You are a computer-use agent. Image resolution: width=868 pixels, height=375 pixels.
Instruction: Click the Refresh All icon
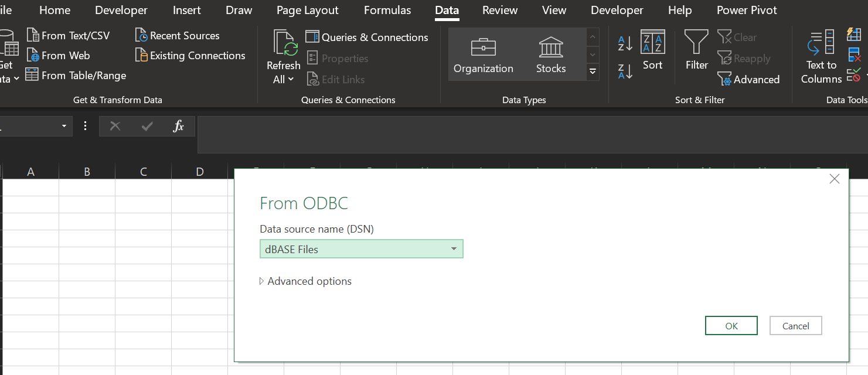(285, 44)
